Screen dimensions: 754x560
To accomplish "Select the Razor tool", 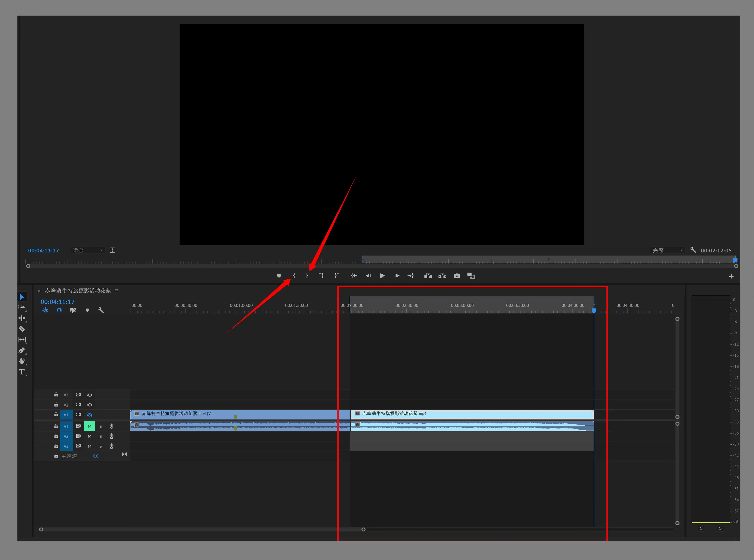I will (x=22, y=329).
